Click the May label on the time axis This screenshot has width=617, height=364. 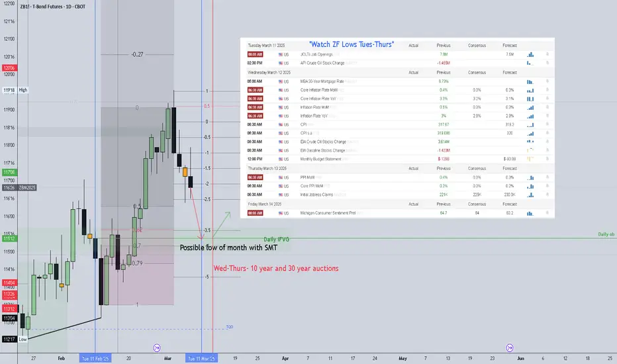403,359
